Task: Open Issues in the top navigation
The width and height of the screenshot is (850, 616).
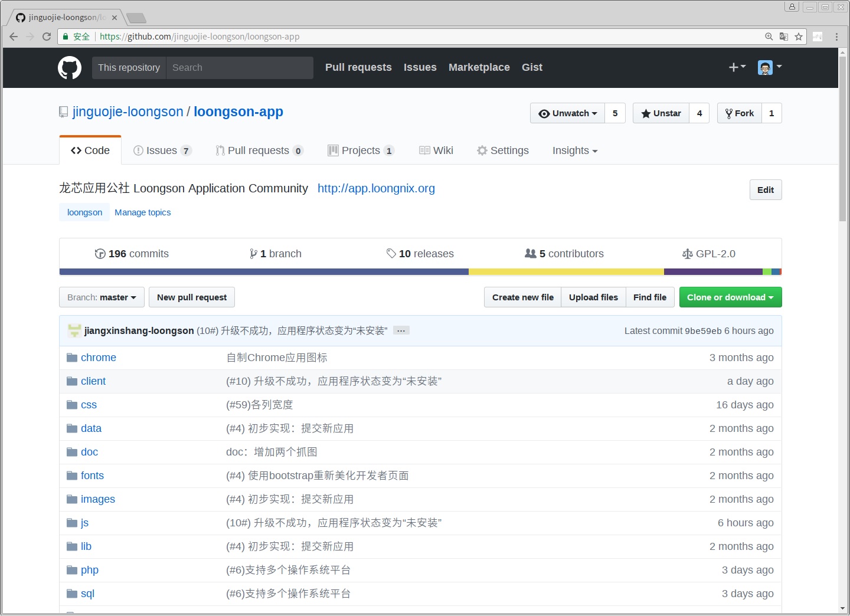Action: (x=420, y=67)
